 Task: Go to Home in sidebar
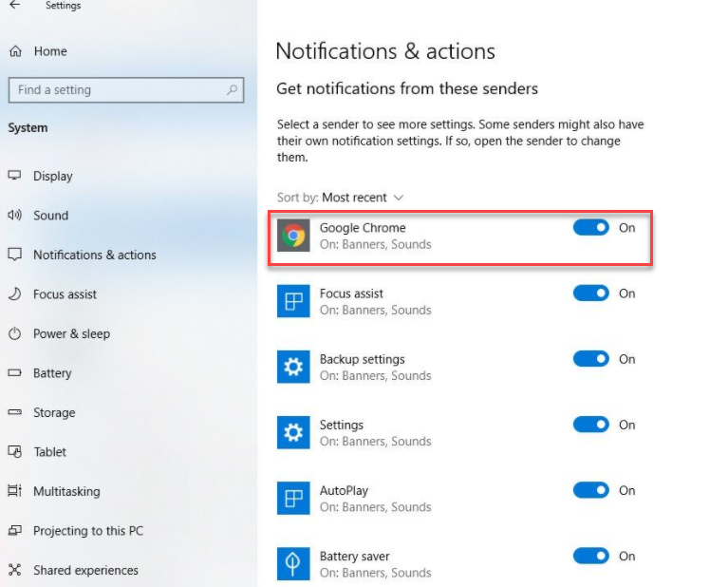coord(50,51)
